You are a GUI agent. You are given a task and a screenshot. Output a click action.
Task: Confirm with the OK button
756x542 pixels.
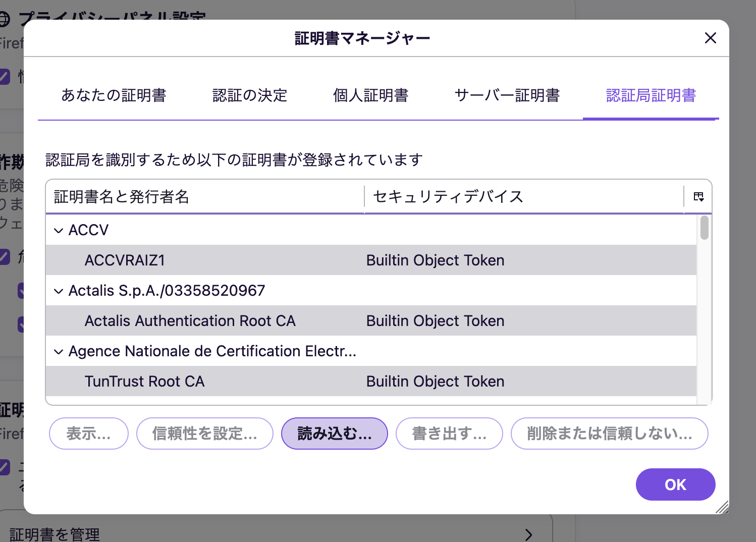(675, 484)
